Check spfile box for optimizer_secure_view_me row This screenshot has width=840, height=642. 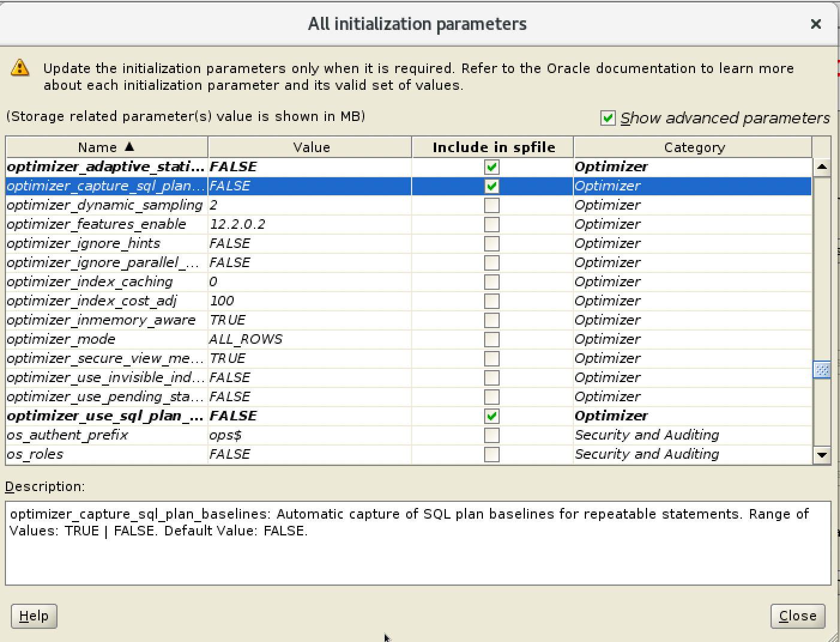492,359
